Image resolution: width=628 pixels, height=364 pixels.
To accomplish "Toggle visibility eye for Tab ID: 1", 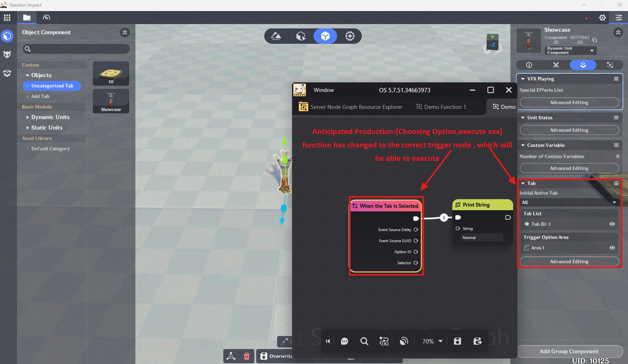I will (x=612, y=224).
